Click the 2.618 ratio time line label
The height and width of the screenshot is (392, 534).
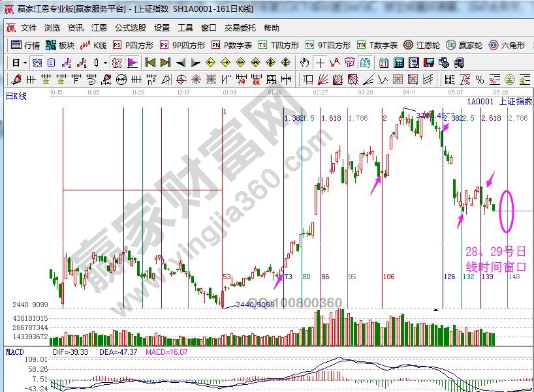point(490,118)
